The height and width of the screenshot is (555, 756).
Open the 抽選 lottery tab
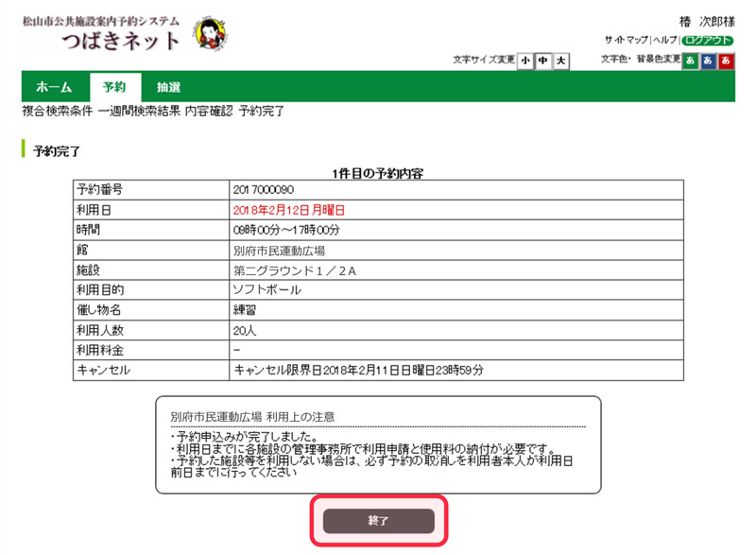coord(170,85)
